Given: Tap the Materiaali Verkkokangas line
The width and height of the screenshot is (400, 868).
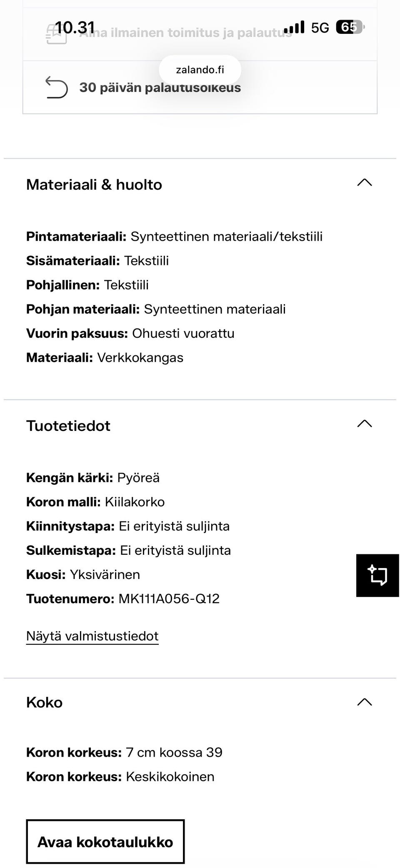Looking at the screenshot, I should coord(105,357).
